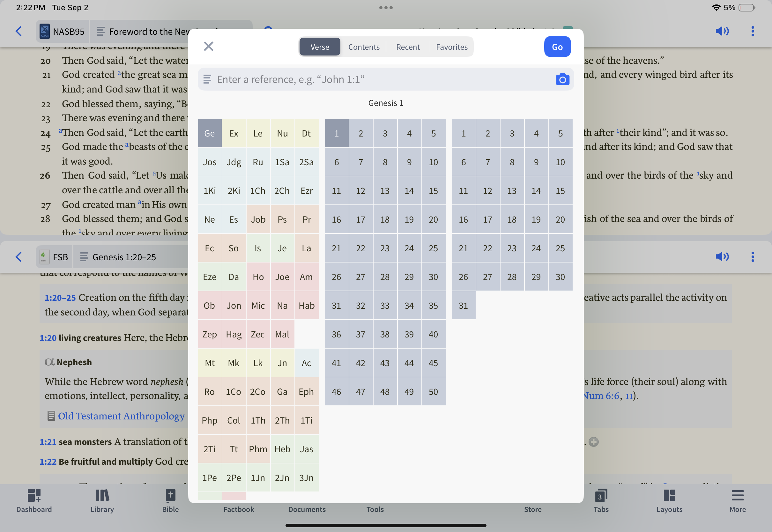The width and height of the screenshot is (772, 532).
Task: Open the FSB panel three-dot menu
Action: pyautogui.click(x=752, y=257)
